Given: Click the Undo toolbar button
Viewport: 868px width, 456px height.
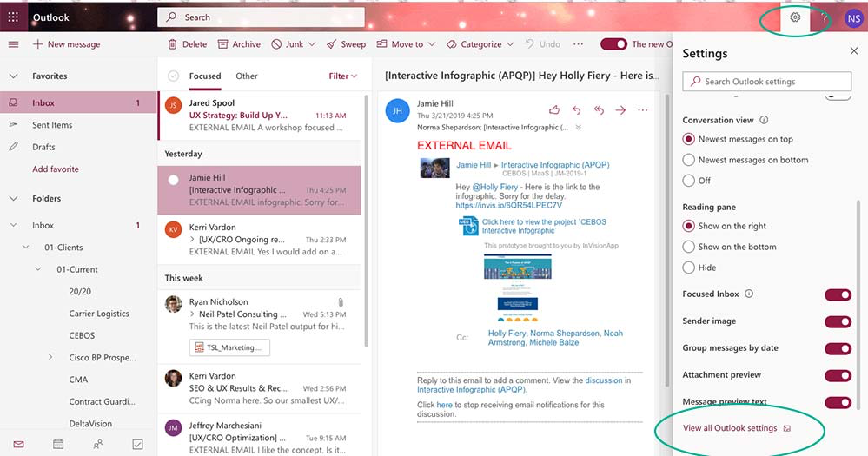Looking at the screenshot, I should point(542,44).
